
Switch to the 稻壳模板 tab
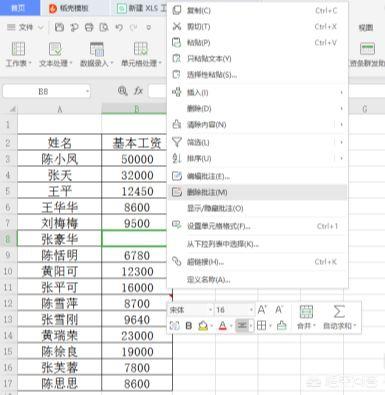74,8
